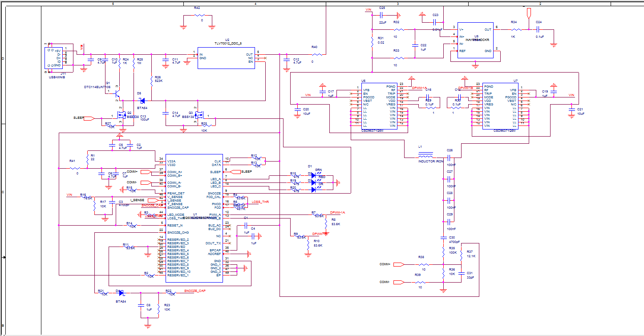This screenshot has height=336, width=644.
Task: Click the INDUCTOR IRON label
Action: (431, 161)
